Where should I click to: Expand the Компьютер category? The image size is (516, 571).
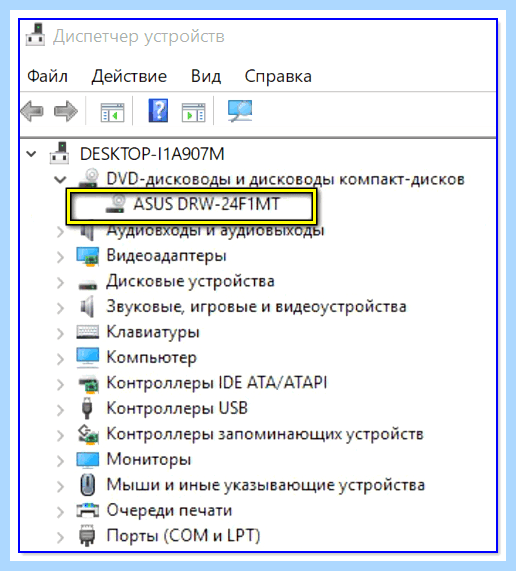[x=60, y=359]
